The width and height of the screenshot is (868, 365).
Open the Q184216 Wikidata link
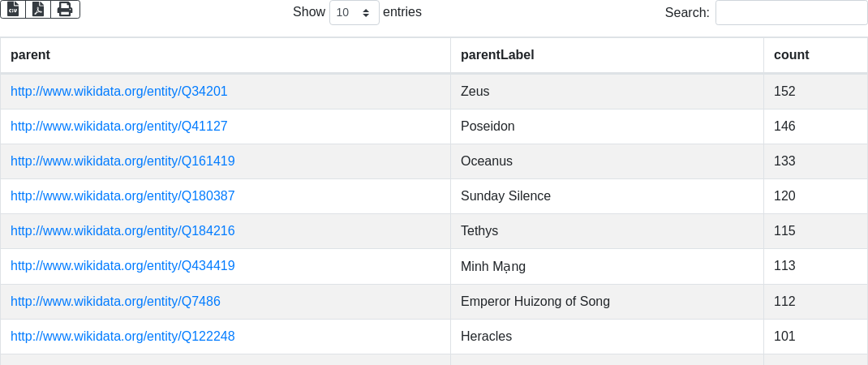122,231
